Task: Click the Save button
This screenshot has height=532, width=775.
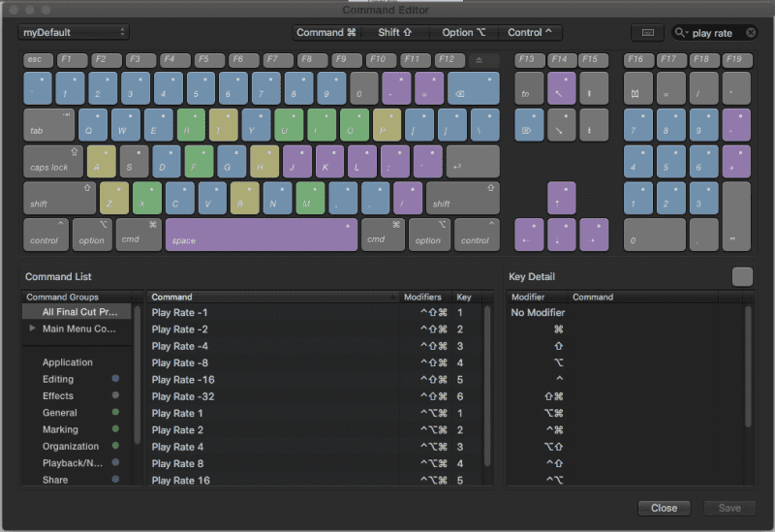Action: click(729, 508)
